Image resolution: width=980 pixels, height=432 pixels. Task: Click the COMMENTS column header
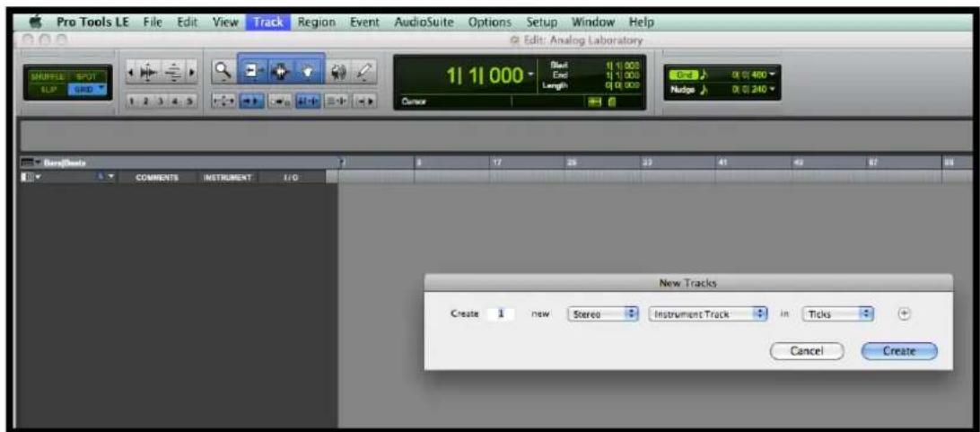[156, 178]
